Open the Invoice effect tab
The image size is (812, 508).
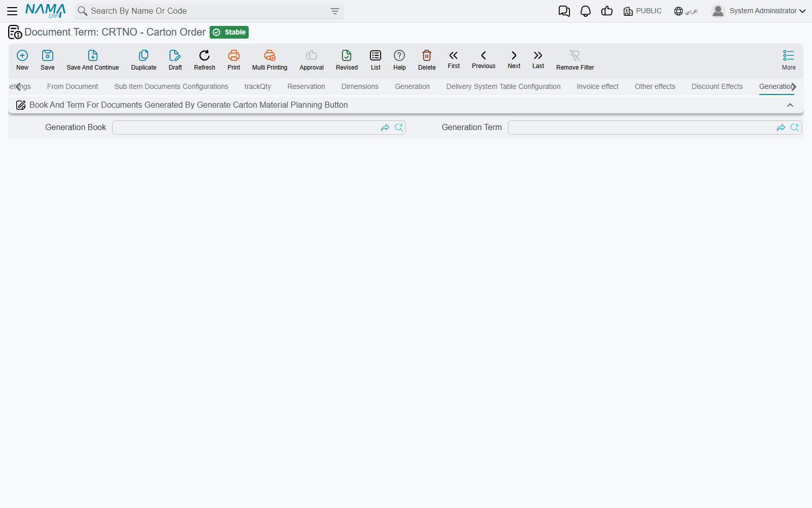tap(597, 87)
